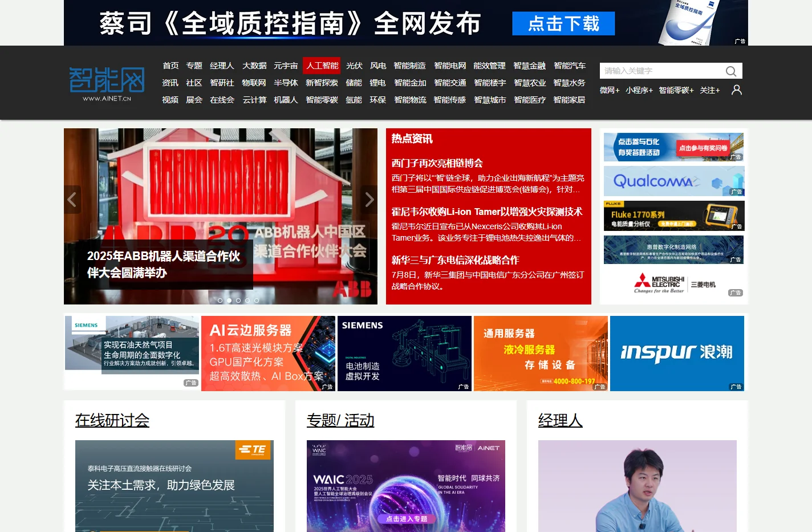Show next carousel slide arrow
Screen dimensions: 812x532
(x=369, y=200)
